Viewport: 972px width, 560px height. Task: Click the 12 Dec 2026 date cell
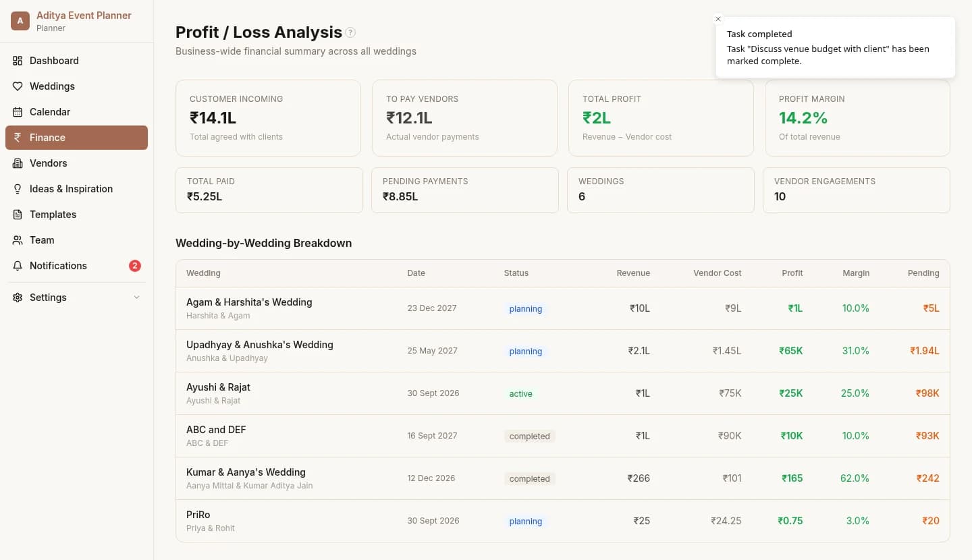(x=431, y=478)
